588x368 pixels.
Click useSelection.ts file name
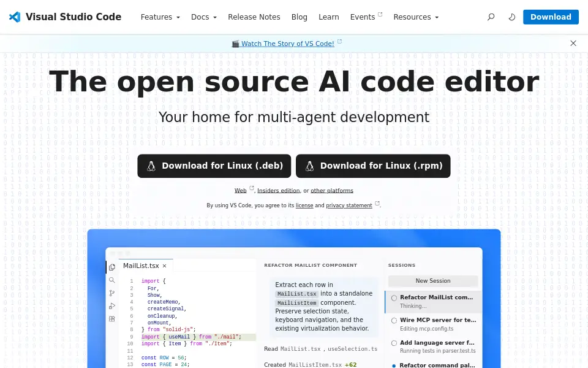(x=353, y=349)
